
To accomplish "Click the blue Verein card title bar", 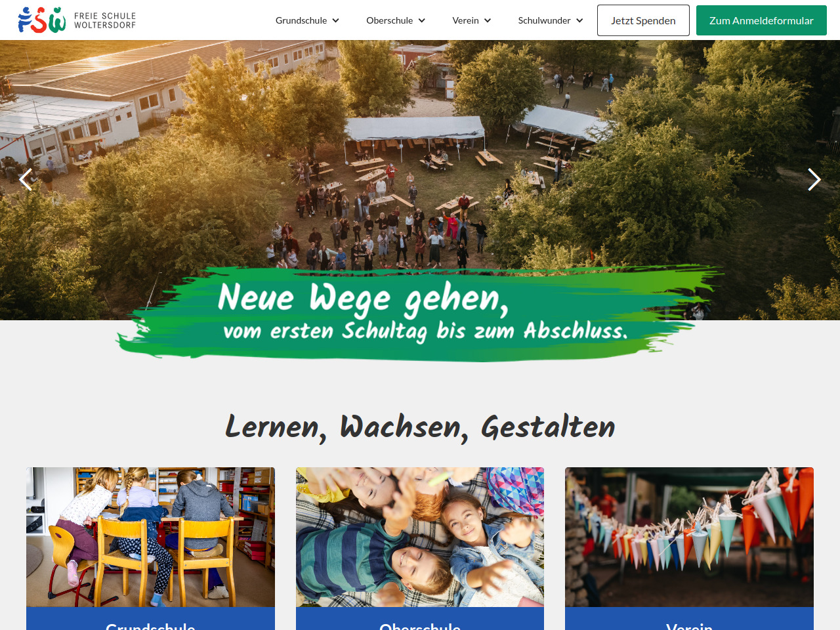I will click(689, 619).
